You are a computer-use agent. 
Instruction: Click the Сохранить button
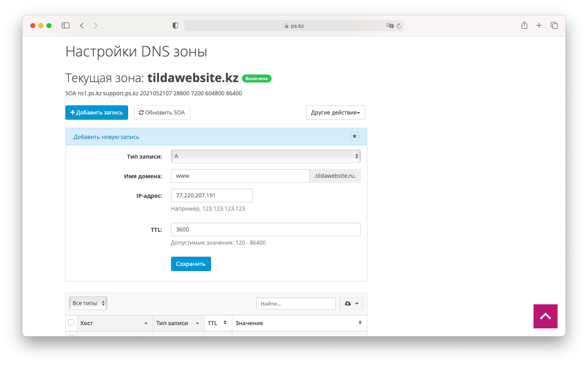pyautogui.click(x=191, y=264)
